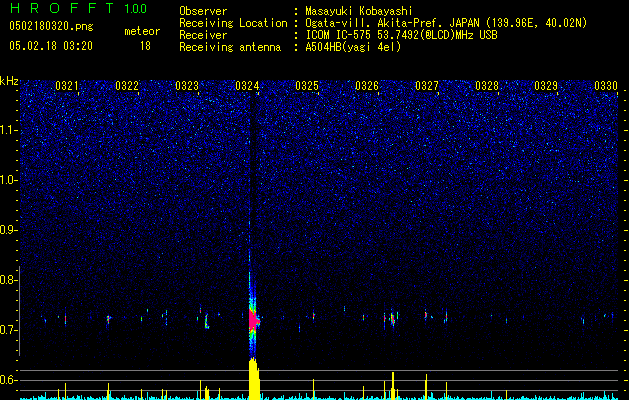Click the kHz axis unit label
629x400 pixels.
pyautogui.click(x=9, y=81)
